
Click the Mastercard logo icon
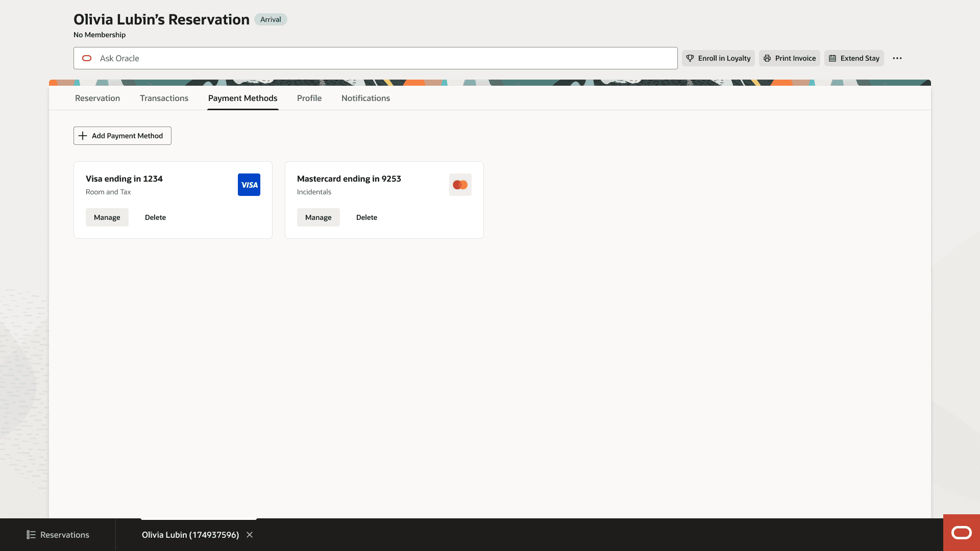(460, 185)
